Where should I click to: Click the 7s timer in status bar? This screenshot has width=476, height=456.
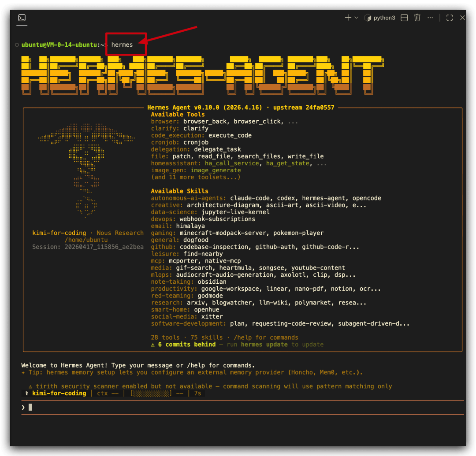pyautogui.click(x=197, y=393)
